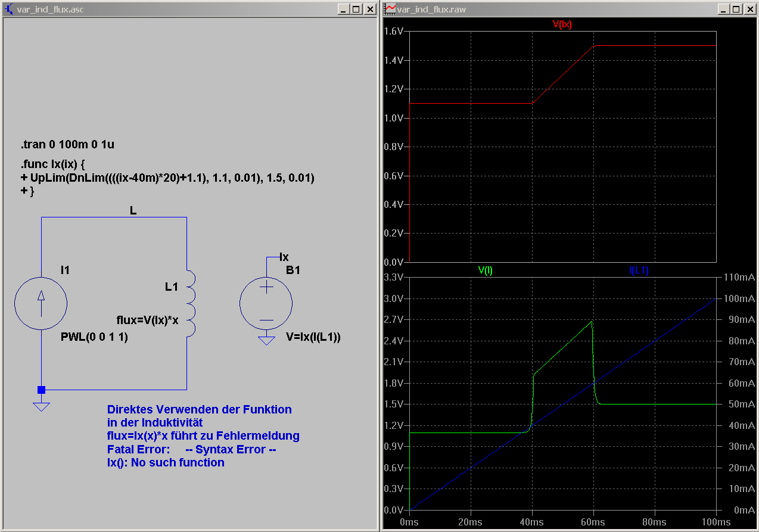This screenshot has height=532, width=759.
Task: Minimize the var_ind_flux.raw waveform window
Action: click(x=723, y=9)
